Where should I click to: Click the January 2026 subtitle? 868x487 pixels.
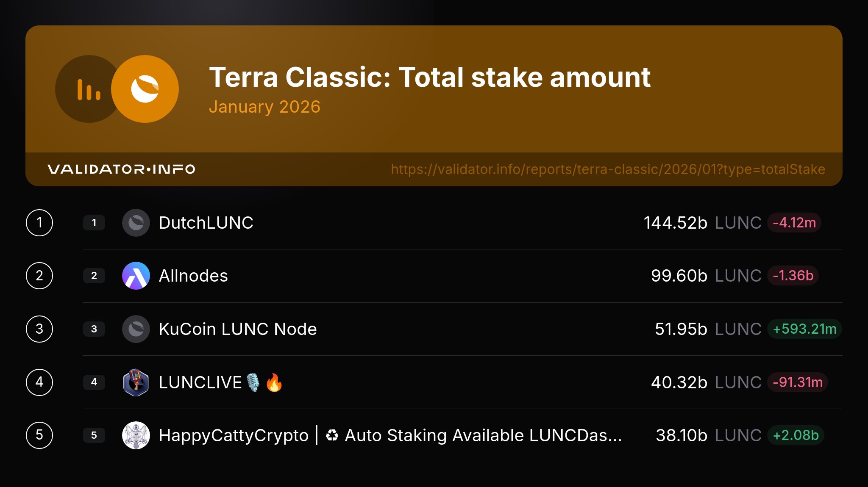tap(264, 107)
